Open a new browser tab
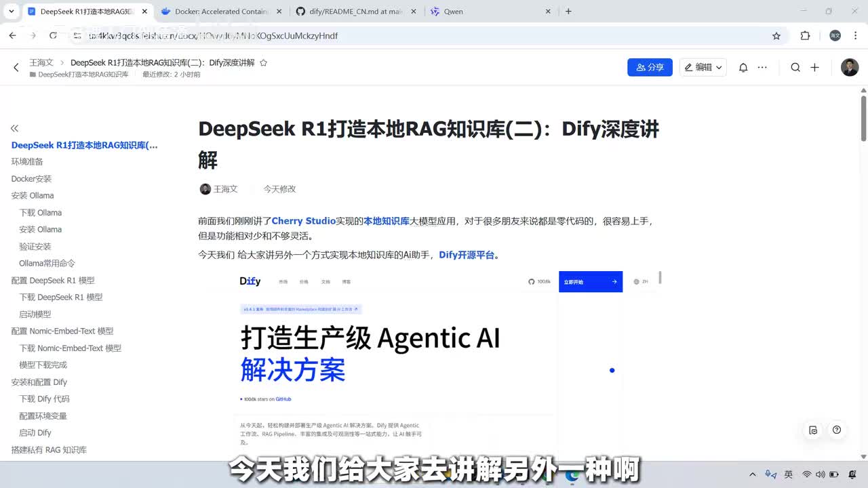The image size is (868, 488). pos(568,12)
